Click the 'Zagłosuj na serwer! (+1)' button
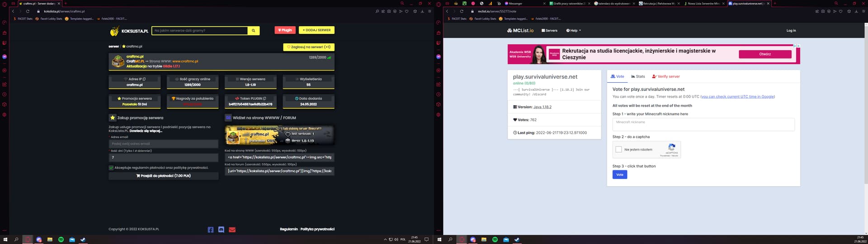The height and width of the screenshot is (244, 868). (x=308, y=47)
